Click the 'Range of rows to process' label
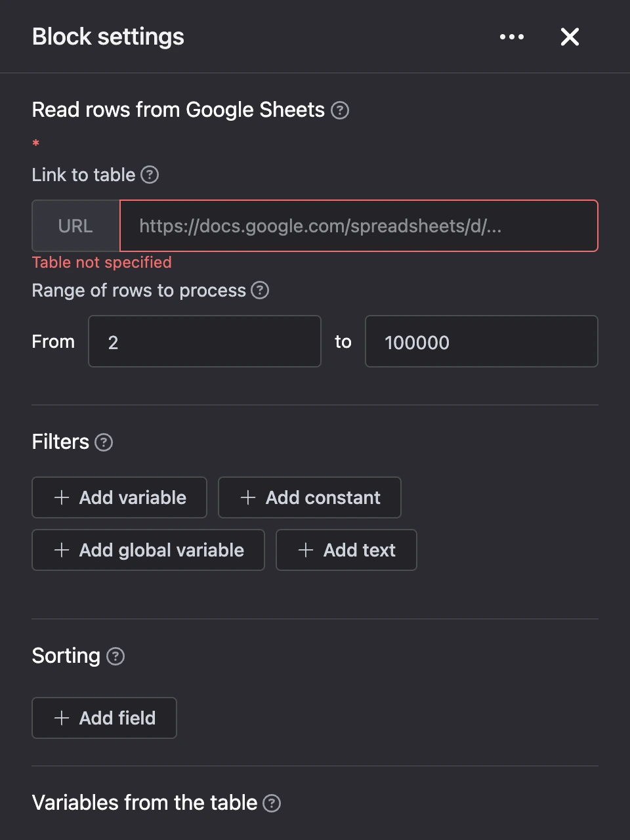630x840 pixels. [x=139, y=290]
